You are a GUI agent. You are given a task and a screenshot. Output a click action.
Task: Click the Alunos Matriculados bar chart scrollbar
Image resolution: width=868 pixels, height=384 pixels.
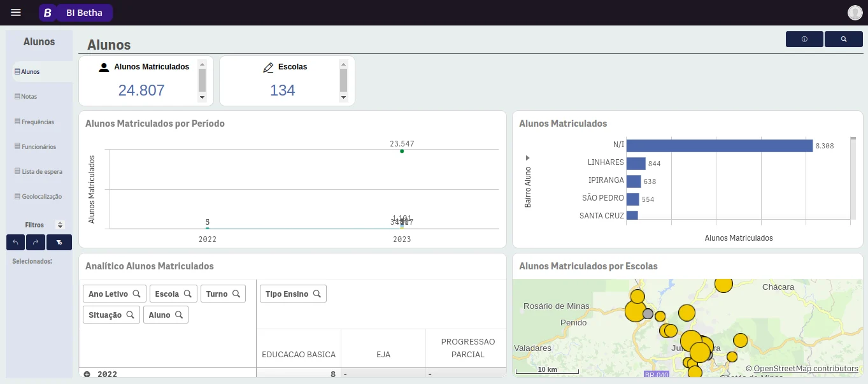pos(853,178)
